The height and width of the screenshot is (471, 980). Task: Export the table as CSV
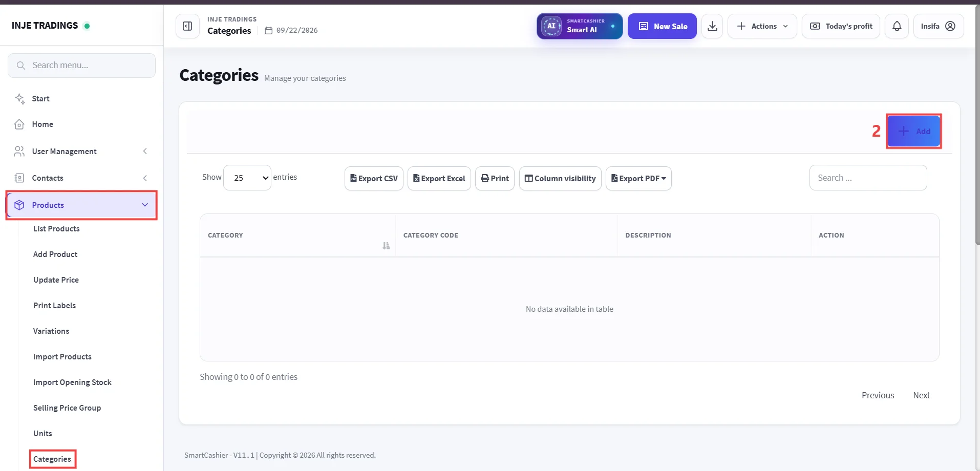pos(374,179)
